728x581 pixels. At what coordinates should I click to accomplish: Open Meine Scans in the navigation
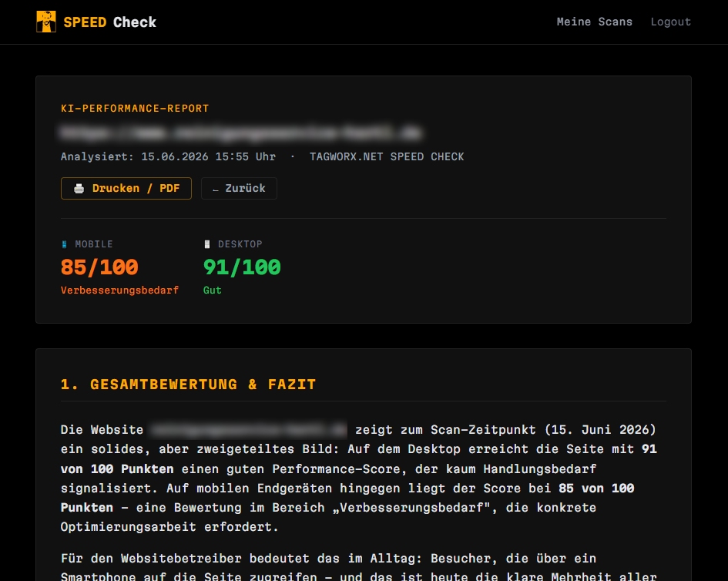coord(594,22)
